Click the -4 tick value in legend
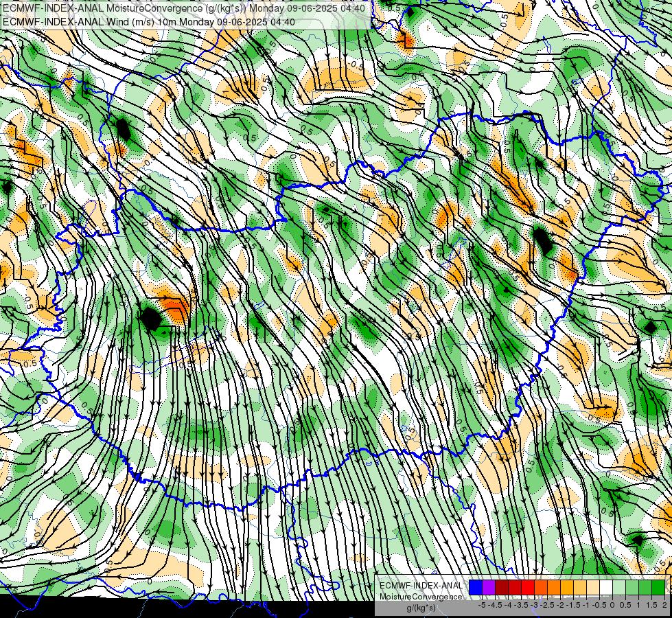This screenshot has width=672, height=618. (x=508, y=605)
